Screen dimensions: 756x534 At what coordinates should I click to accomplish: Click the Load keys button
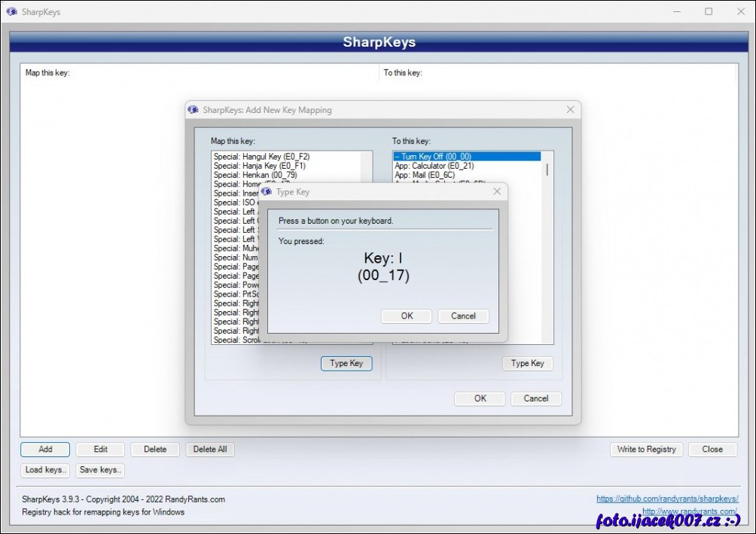click(x=46, y=470)
